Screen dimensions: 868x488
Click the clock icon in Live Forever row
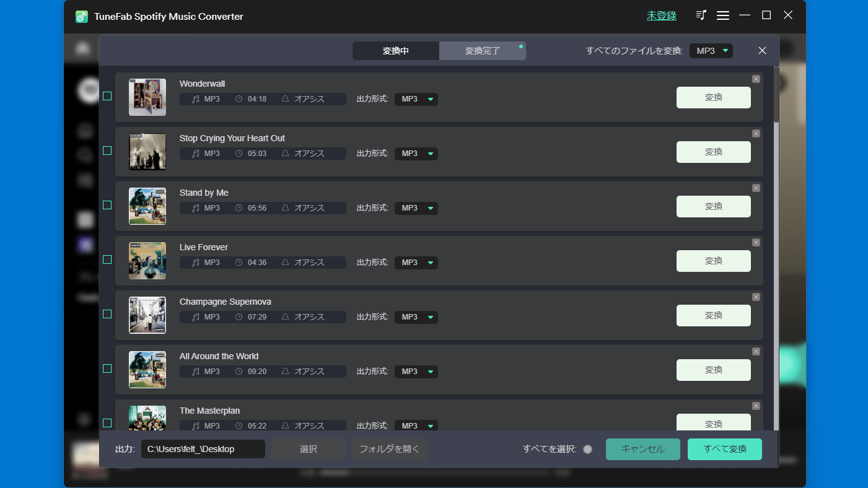click(x=239, y=263)
